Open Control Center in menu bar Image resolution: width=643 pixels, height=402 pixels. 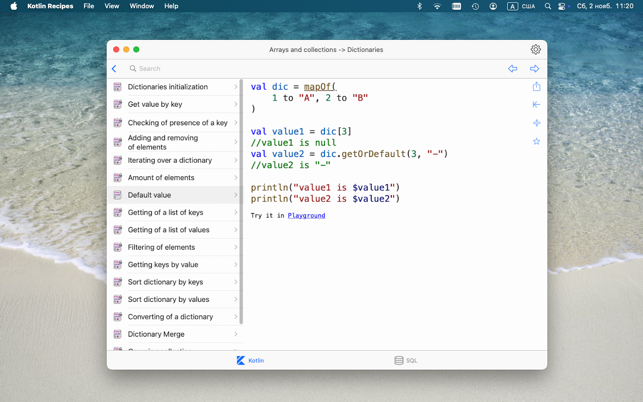coord(561,6)
